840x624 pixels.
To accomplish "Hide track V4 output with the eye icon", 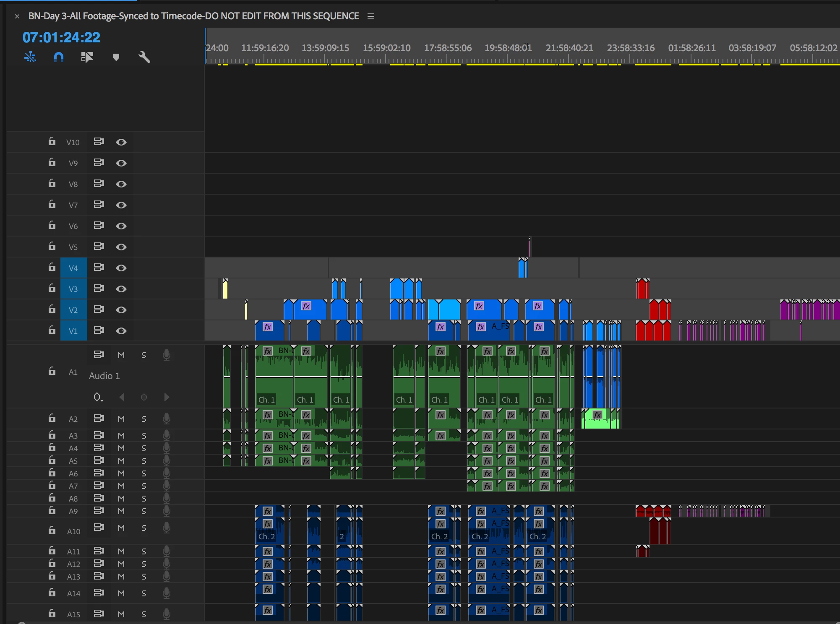I will [121, 268].
